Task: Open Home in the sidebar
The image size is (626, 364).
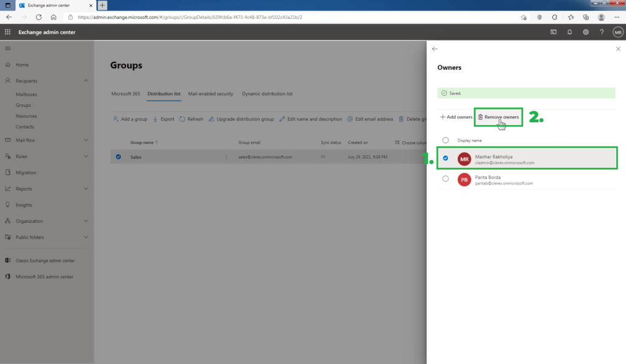Action: 22,65
